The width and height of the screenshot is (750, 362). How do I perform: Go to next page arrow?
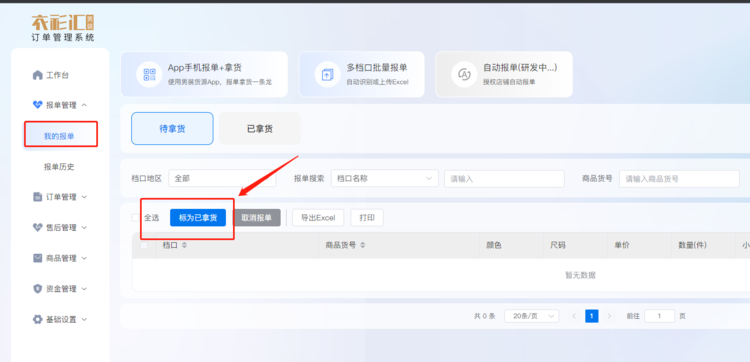(x=609, y=316)
